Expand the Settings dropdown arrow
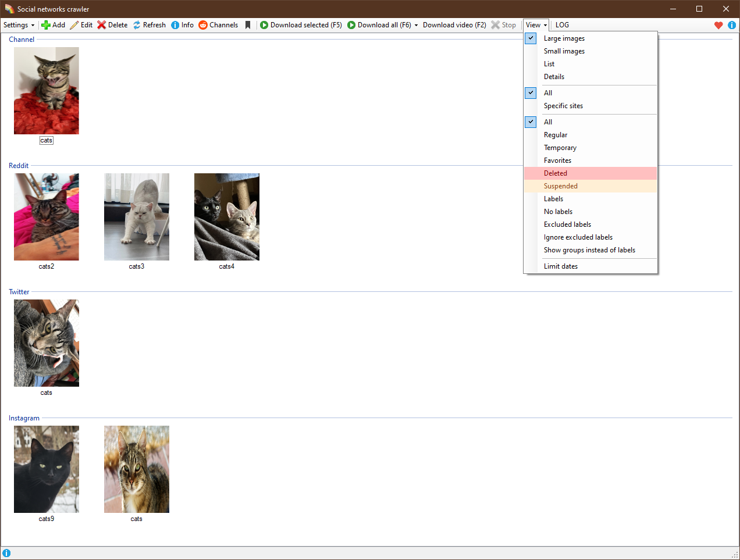The height and width of the screenshot is (560, 740). 33,25
